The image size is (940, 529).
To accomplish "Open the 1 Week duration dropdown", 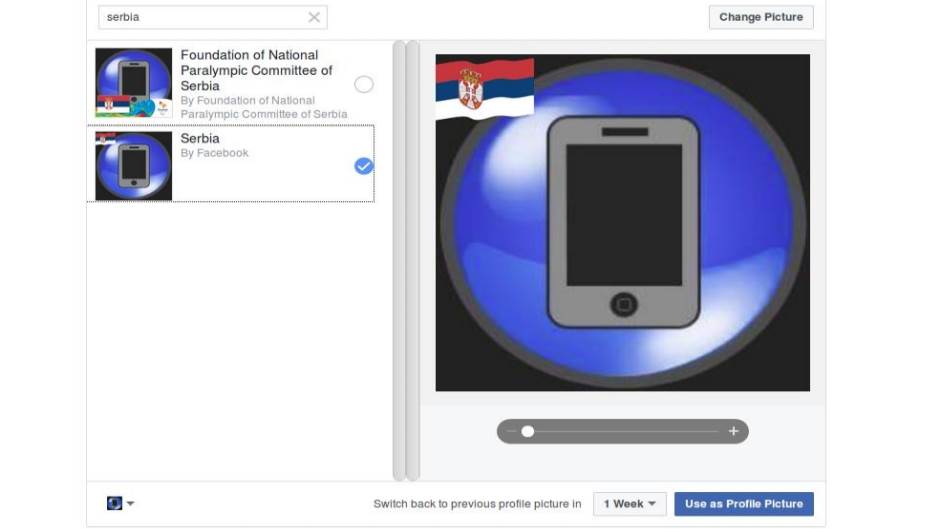I will click(x=629, y=504).
